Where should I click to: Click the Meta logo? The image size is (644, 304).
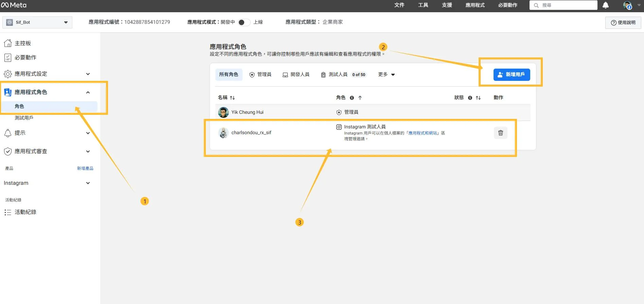[x=14, y=5]
